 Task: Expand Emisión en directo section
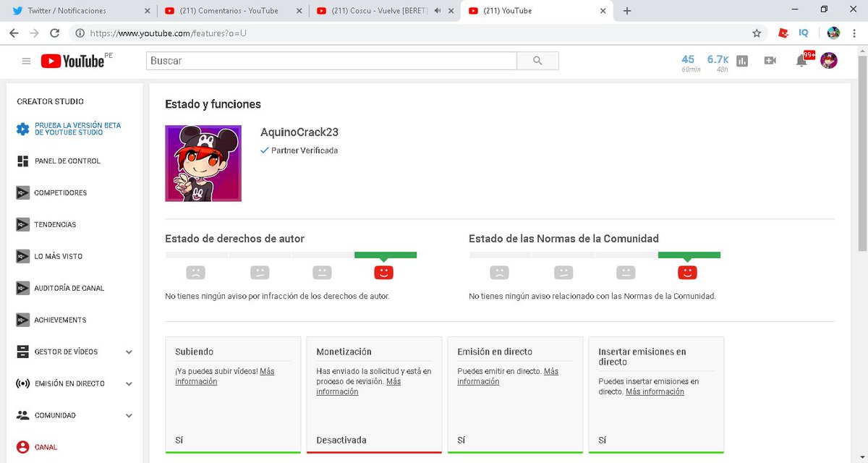click(129, 384)
